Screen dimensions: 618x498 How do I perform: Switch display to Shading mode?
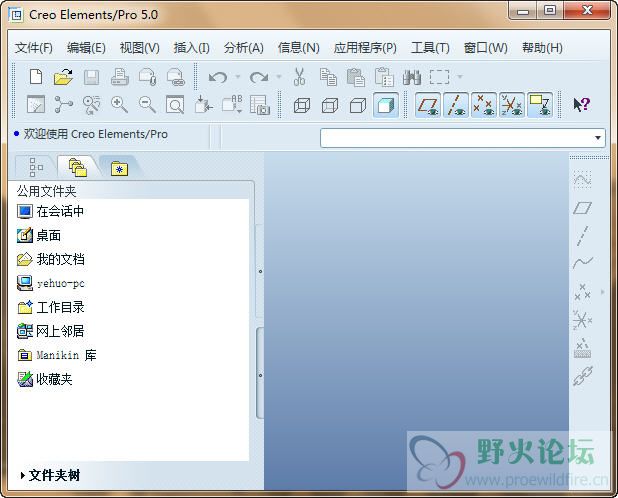[385, 105]
